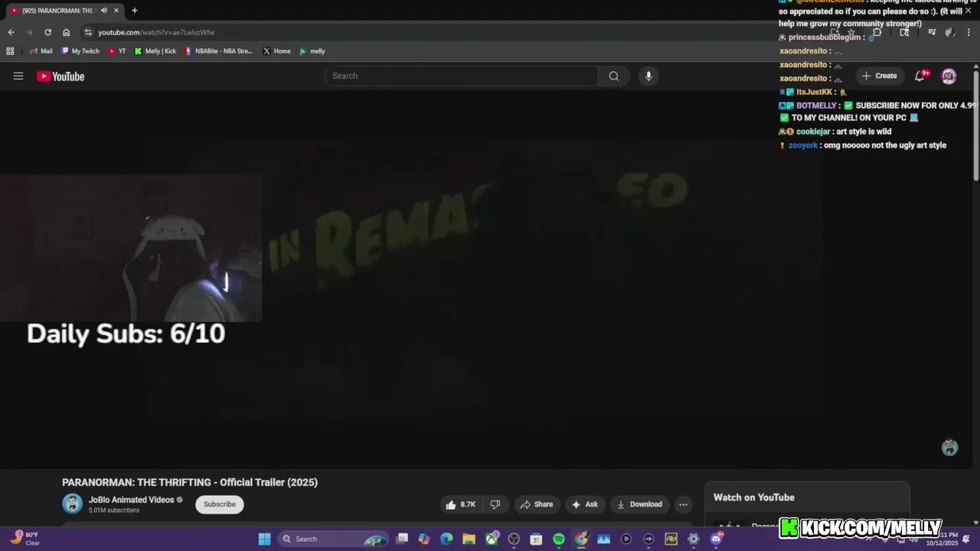The height and width of the screenshot is (551, 980).
Task: Open Spotify from the taskbar
Action: 559,539
